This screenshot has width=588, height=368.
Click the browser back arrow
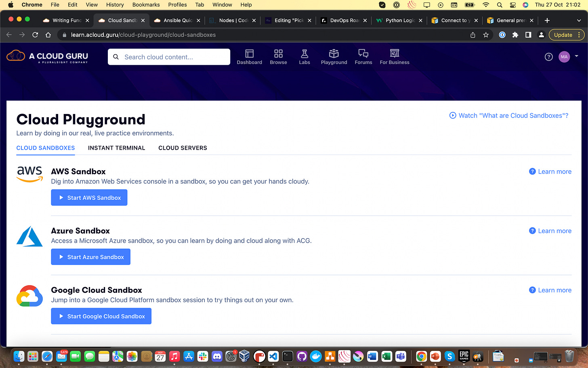coord(9,35)
